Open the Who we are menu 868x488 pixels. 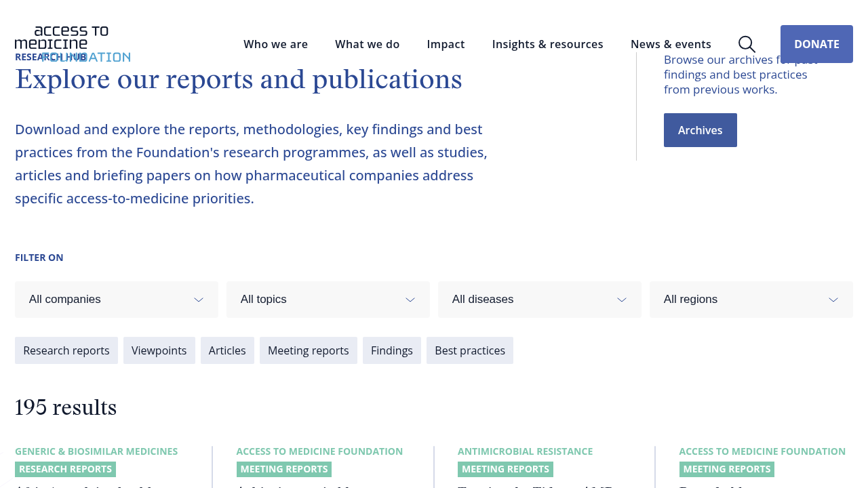click(x=275, y=44)
